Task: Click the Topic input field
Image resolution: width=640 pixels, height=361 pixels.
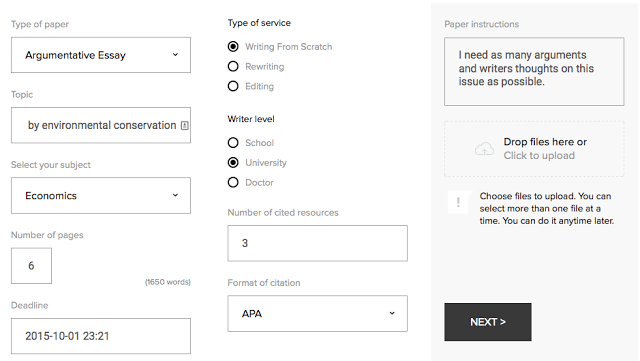Action: pos(101,125)
